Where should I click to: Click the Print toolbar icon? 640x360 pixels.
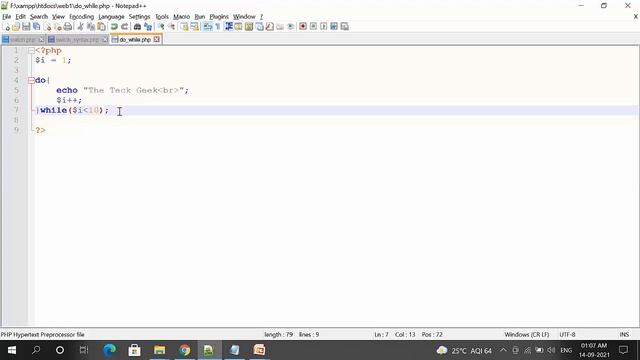68,27
